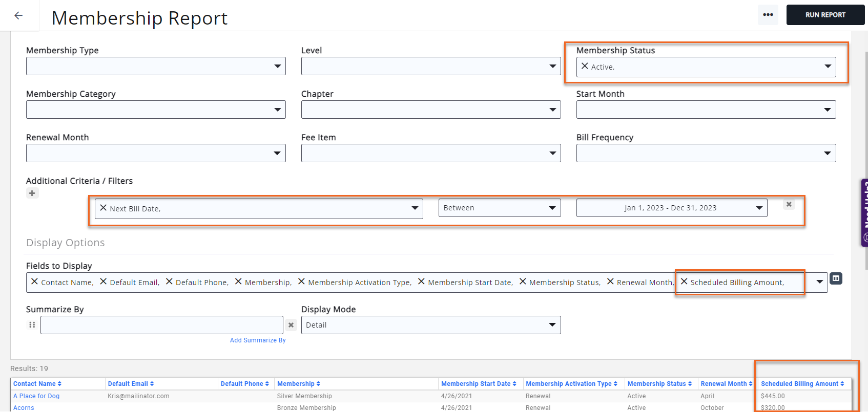Expand the Membership Type dropdown
Viewport: 868px width, 412px height.
pos(277,66)
